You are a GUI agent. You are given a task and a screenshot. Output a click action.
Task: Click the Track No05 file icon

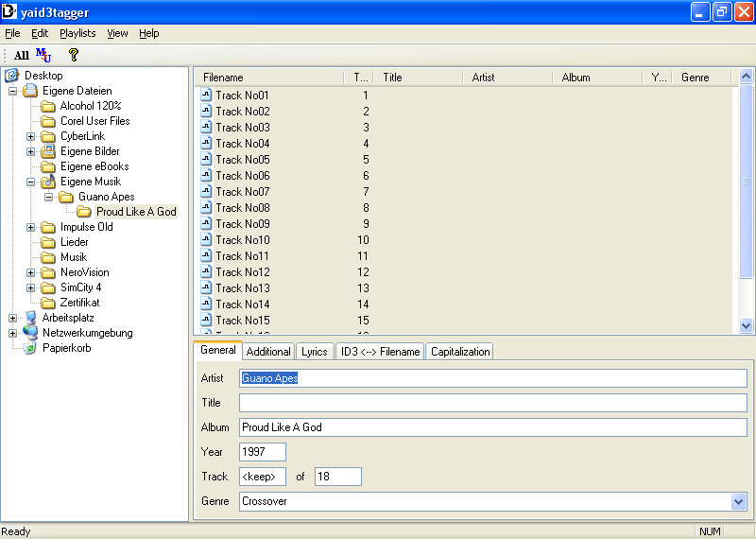206,160
